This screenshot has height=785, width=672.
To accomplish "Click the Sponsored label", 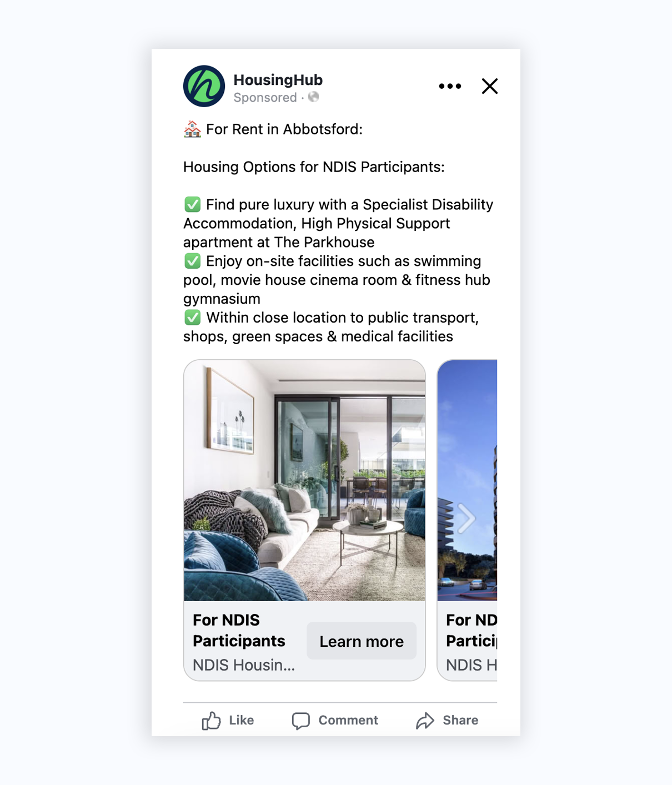I will coord(265,98).
